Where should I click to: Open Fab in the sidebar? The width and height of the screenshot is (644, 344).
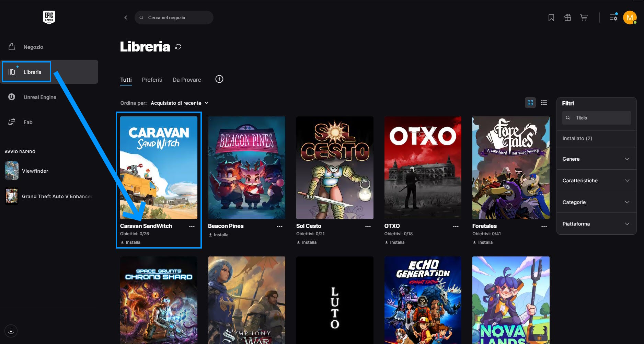pyautogui.click(x=49, y=122)
